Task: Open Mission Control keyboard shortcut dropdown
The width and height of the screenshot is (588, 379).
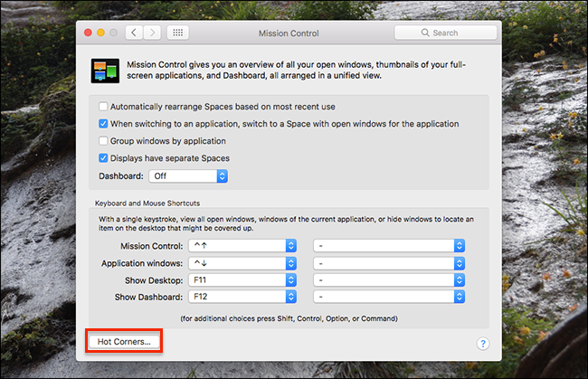Action: coord(242,246)
